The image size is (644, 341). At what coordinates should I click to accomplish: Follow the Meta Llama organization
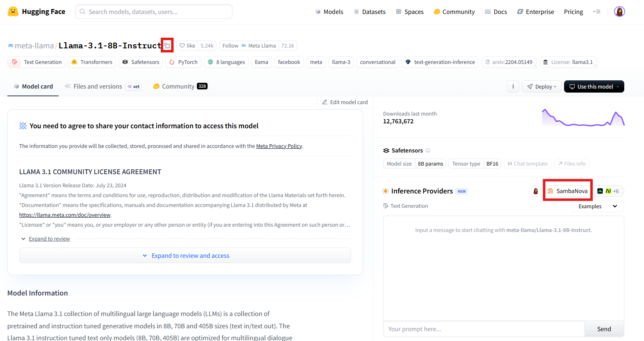[230, 45]
